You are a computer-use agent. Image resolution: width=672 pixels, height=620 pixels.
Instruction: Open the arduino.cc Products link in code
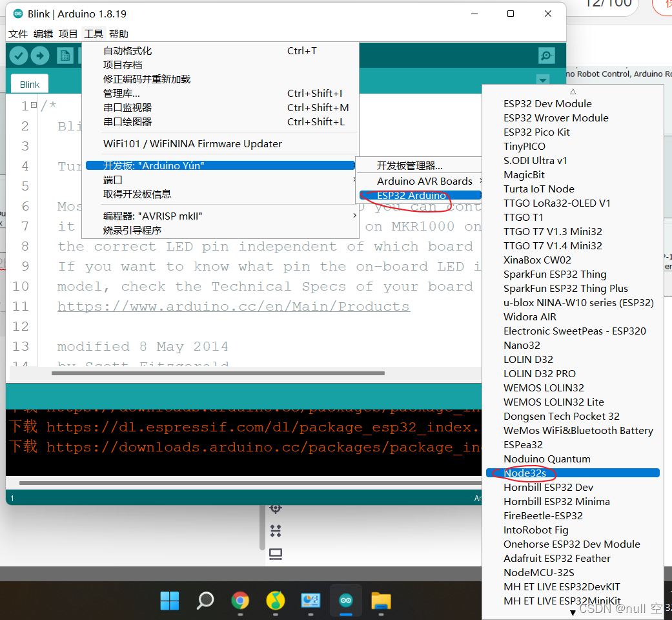[x=234, y=306]
